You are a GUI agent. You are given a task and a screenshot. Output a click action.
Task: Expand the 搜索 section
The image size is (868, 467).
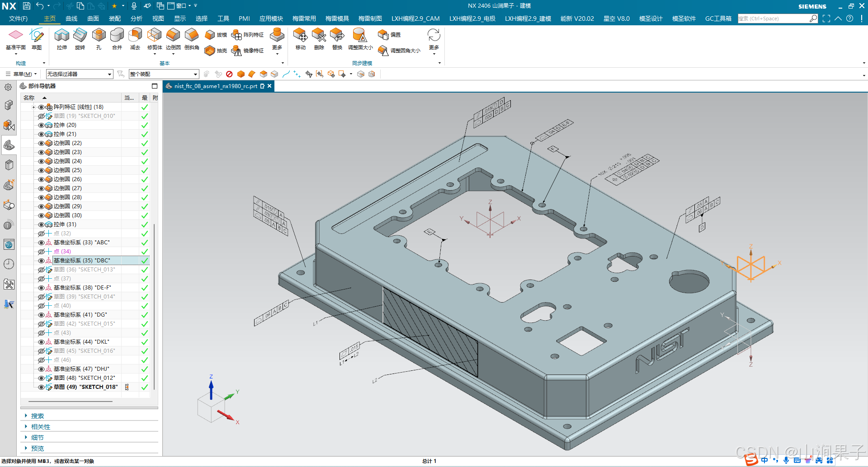[26, 416]
